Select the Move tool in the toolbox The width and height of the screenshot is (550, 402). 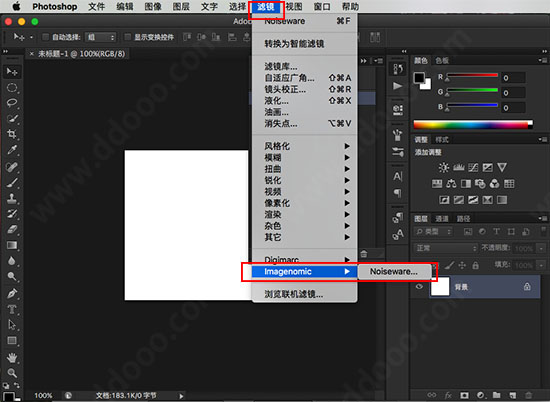click(12, 72)
